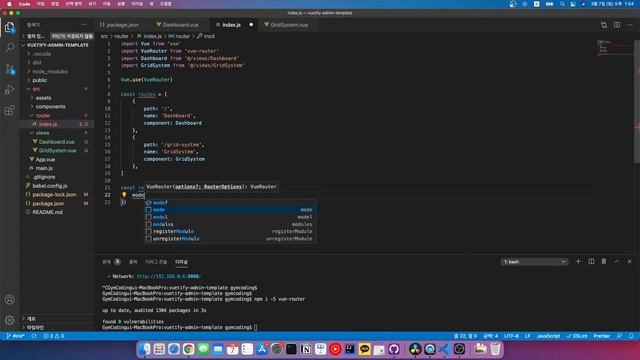This screenshot has width=640, height=360.
Task: Select the registerModule suggestion
Action: [x=231, y=231]
